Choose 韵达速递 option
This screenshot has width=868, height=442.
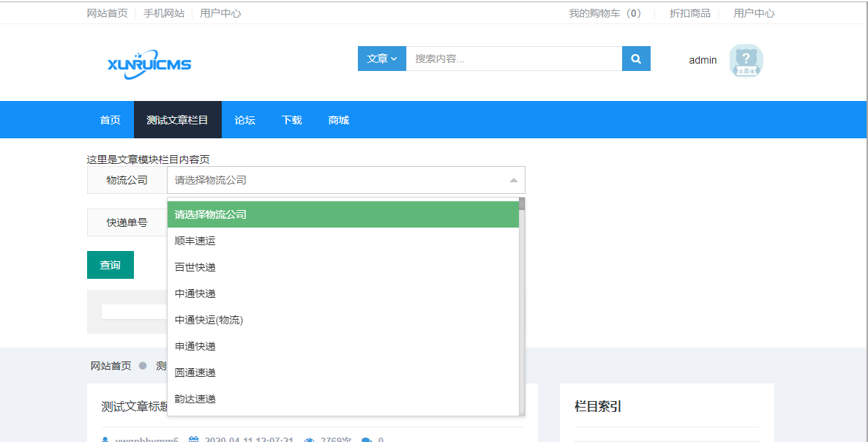(343, 399)
